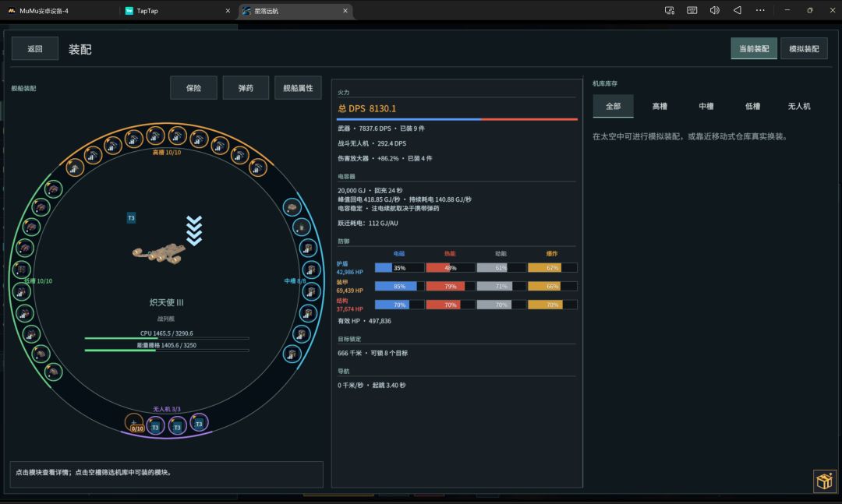Open the MuMu three-dots more menu
This screenshot has height=504, width=842.
coord(760,10)
